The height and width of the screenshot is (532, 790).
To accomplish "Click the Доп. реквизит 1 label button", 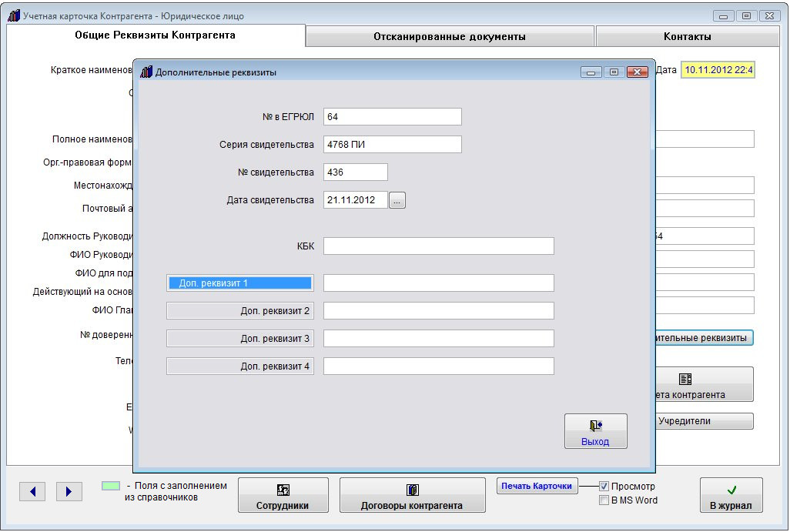I will point(240,283).
